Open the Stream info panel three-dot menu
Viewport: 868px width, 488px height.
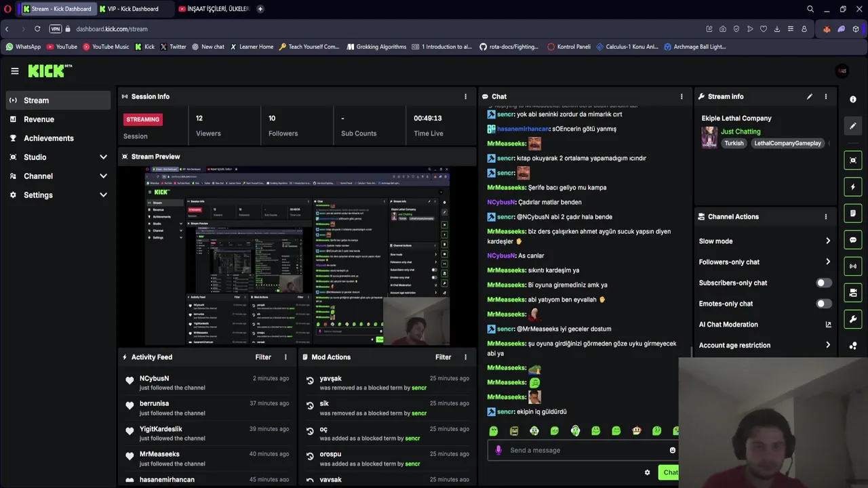825,96
